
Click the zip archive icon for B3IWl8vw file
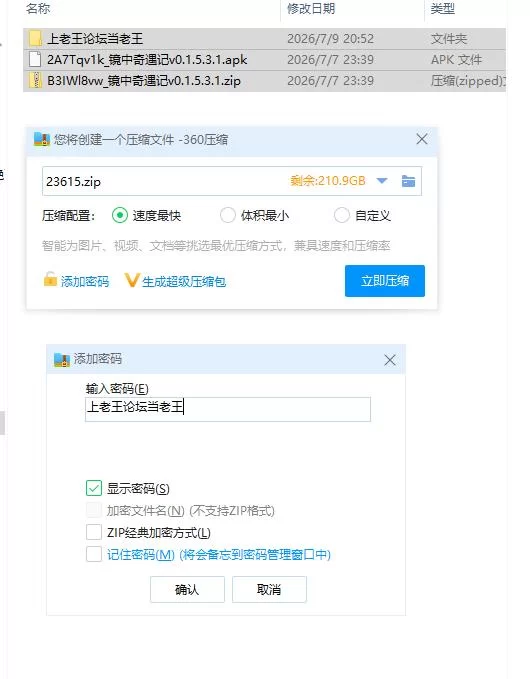click(35, 81)
